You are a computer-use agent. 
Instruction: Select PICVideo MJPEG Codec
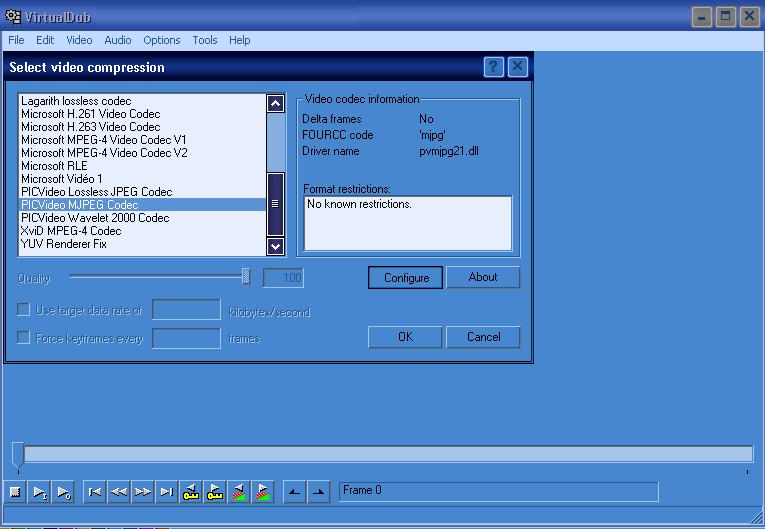142,205
